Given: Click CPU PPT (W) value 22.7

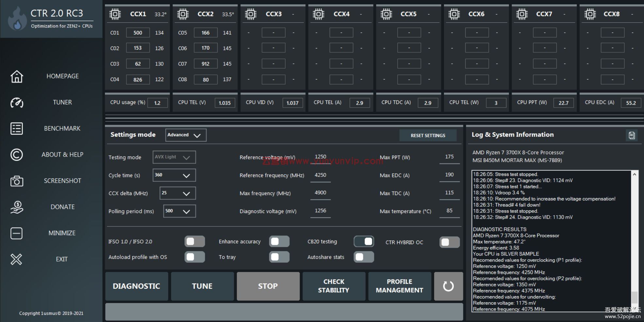Looking at the screenshot, I should (564, 103).
